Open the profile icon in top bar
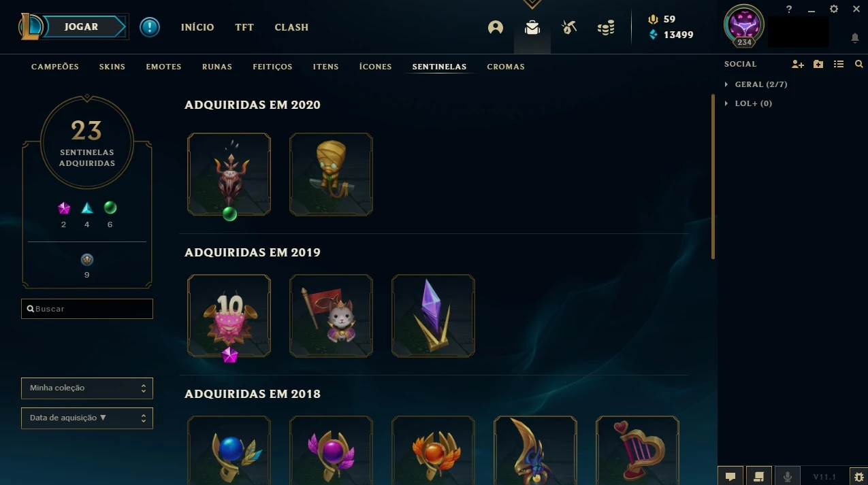Screen dimensions: 868x485 click(x=496, y=27)
